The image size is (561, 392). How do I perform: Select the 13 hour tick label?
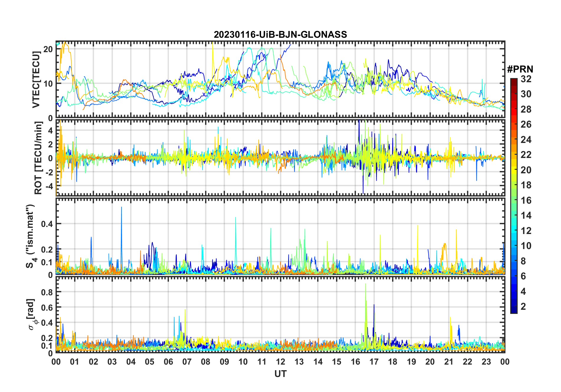point(299,362)
